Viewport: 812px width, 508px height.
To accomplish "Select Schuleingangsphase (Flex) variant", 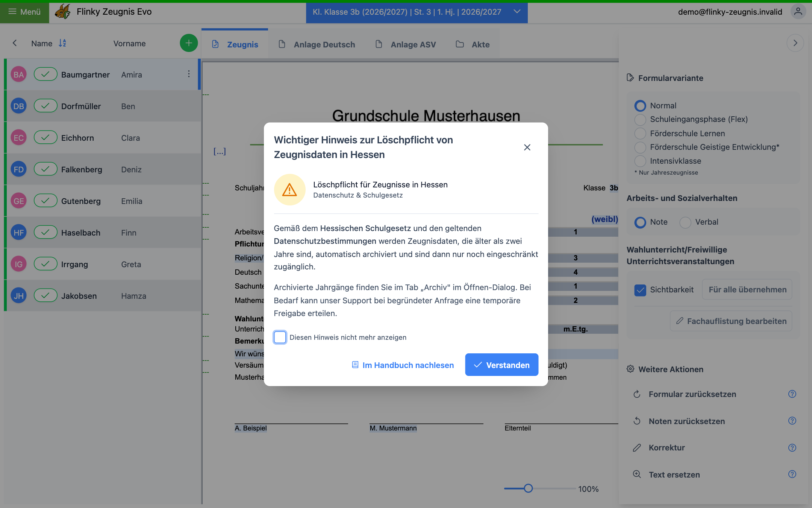I will (640, 120).
